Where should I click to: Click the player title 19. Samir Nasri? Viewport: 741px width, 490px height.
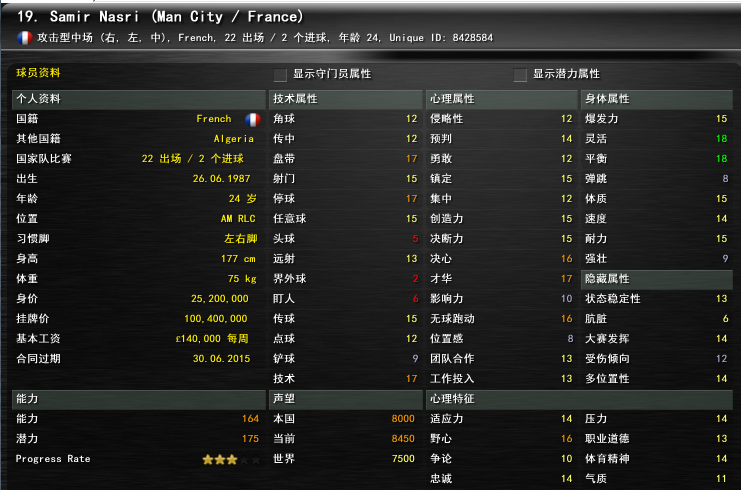pyautogui.click(x=78, y=17)
